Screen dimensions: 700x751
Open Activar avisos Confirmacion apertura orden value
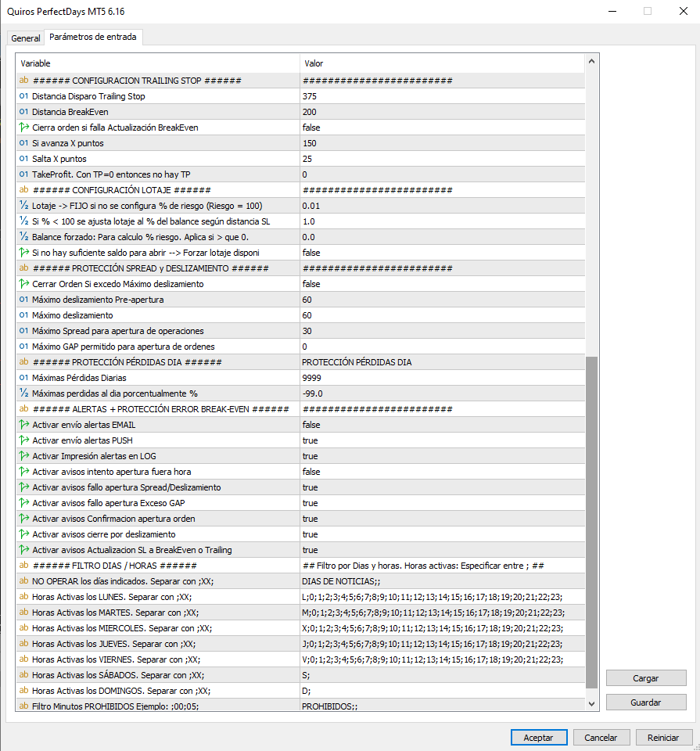pyautogui.click(x=441, y=519)
